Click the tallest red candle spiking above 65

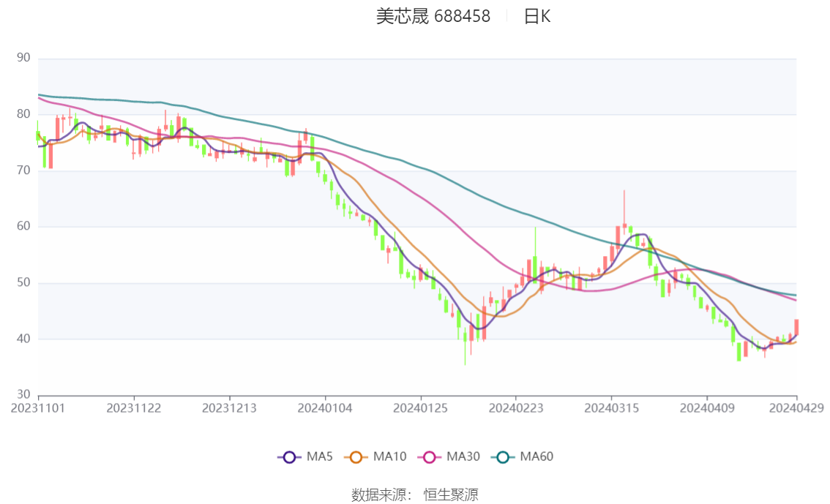click(624, 225)
